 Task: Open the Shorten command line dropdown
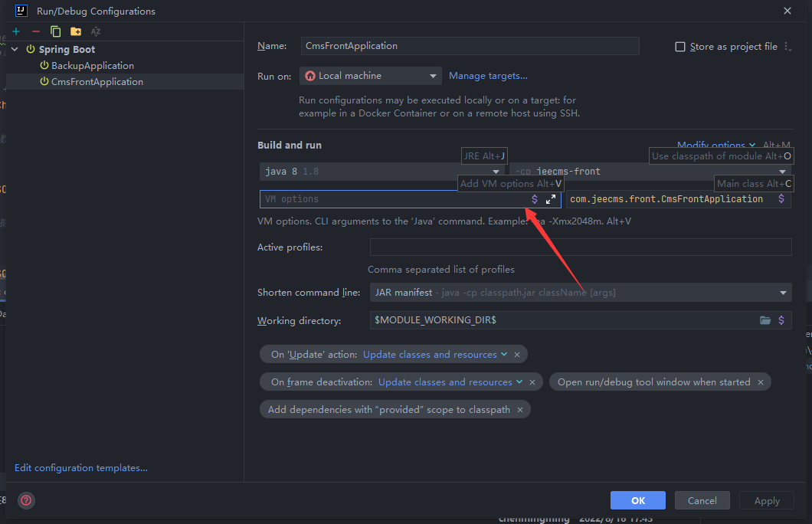click(783, 293)
